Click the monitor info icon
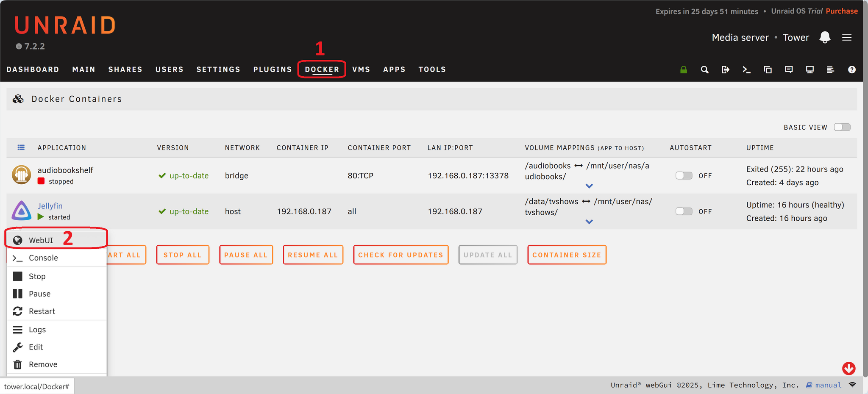Viewport: 868px width, 394px height. coord(810,69)
